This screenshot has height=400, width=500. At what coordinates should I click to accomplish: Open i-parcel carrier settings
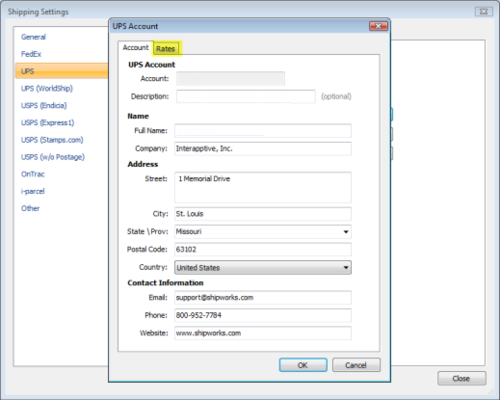(x=33, y=191)
